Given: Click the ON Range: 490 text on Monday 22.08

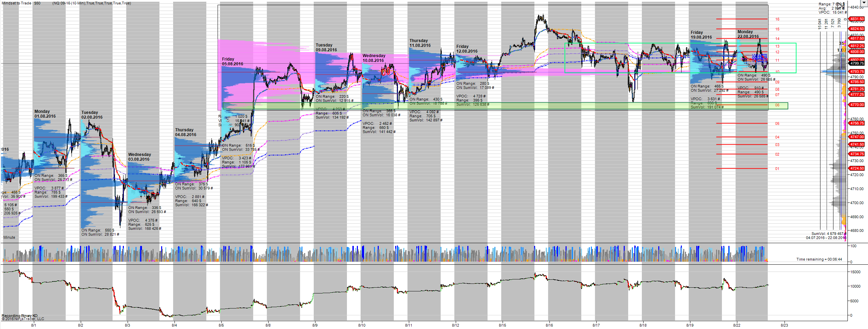Looking at the screenshot, I should coord(754,75).
